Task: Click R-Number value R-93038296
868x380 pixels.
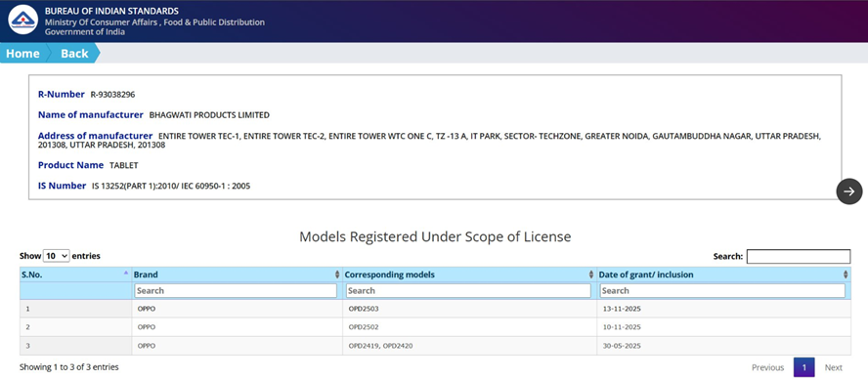Action: 113,95
